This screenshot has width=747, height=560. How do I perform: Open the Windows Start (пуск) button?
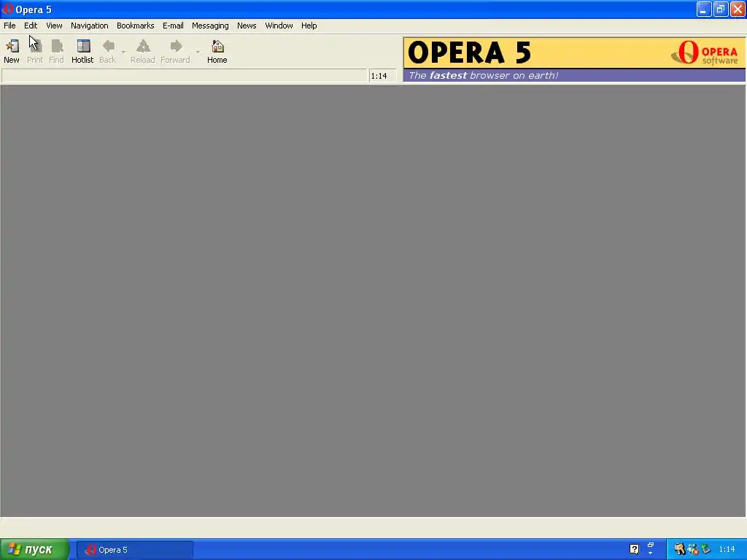34,550
